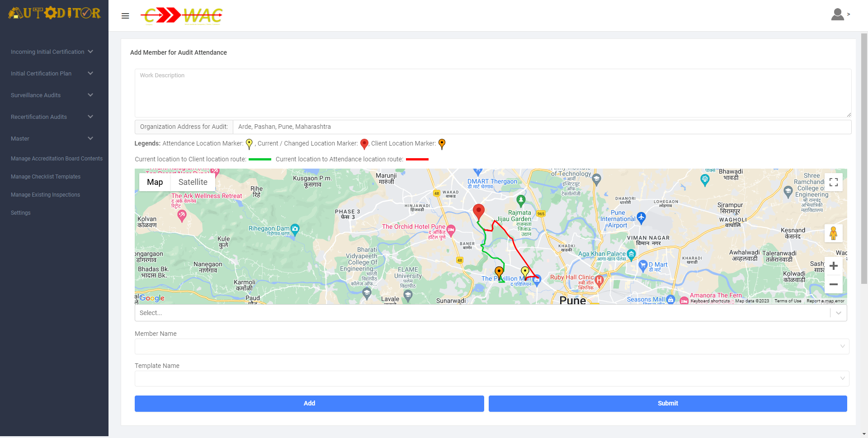Image resolution: width=868 pixels, height=438 pixels.
Task: Click The Orchid Hotel Pune pin
Action: pos(451,230)
